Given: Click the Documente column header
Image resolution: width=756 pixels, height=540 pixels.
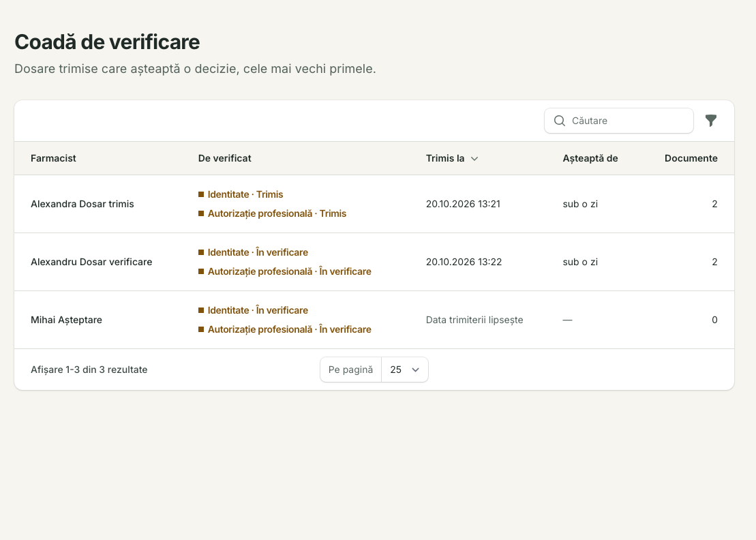Looking at the screenshot, I should (691, 158).
